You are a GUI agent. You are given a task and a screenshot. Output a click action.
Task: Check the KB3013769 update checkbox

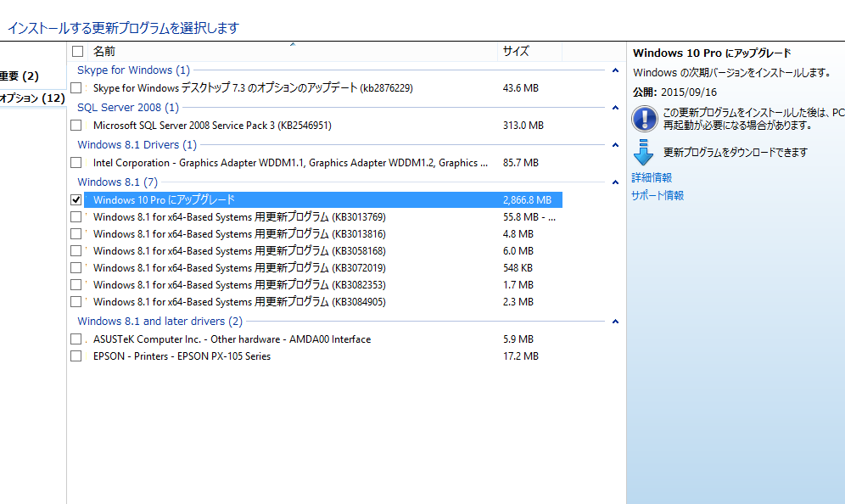(76, 216)
